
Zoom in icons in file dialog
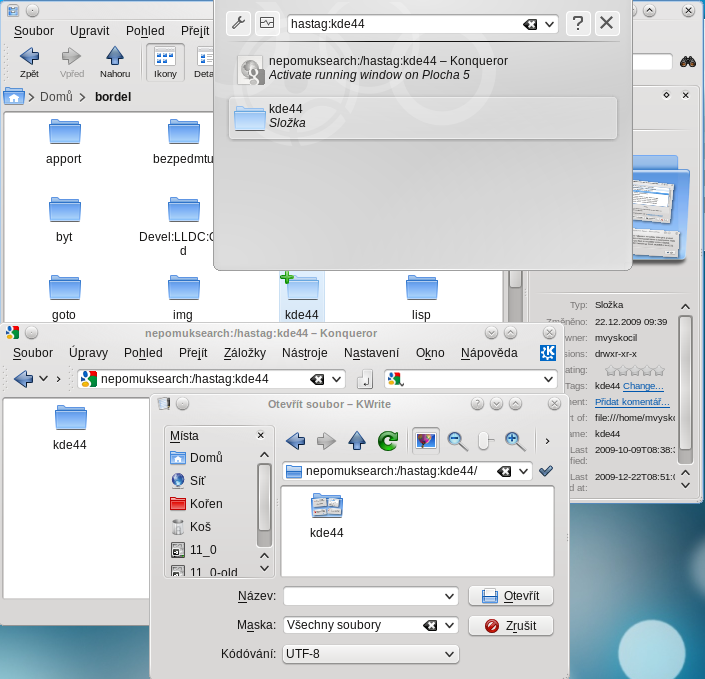[x=515, y=441]
